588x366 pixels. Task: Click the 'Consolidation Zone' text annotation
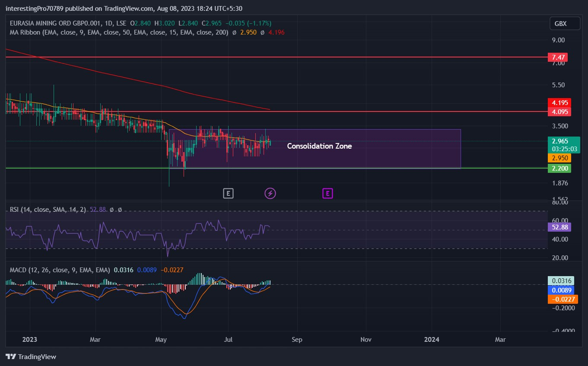[x=319, y=146]
